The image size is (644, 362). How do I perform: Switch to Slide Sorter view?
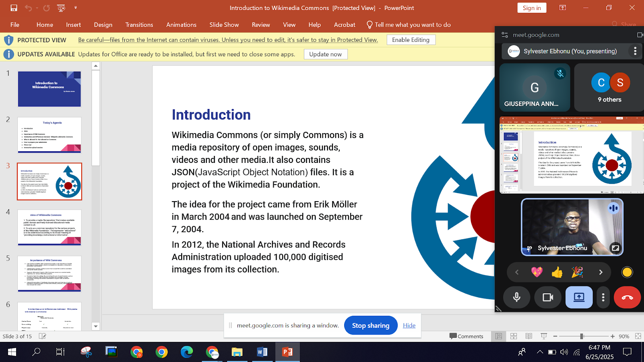[x=514, y=336]
